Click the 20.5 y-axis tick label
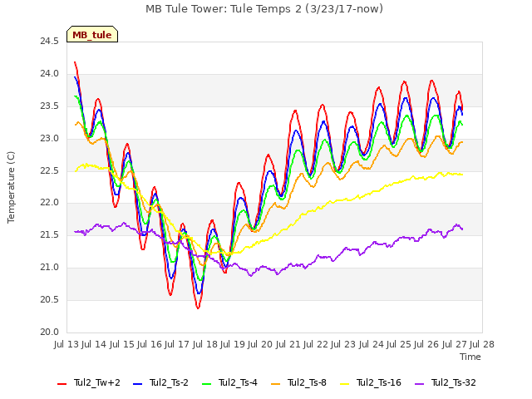 tap(49, 299)
